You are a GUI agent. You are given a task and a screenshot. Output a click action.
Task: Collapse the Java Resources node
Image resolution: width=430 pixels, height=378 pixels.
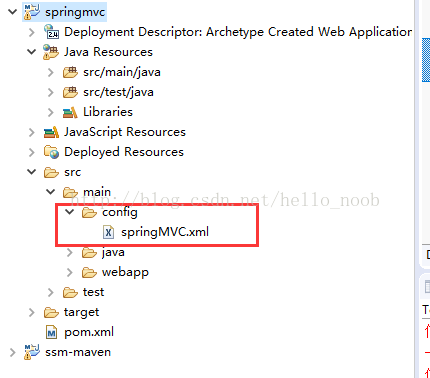[x=32, y=52]
